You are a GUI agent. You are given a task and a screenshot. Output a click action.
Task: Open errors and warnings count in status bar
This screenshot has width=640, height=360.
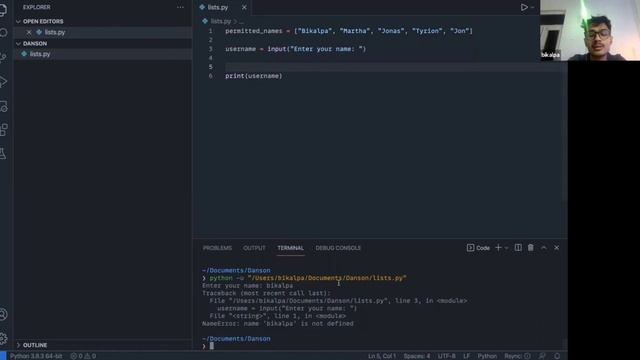pos(83,356)
